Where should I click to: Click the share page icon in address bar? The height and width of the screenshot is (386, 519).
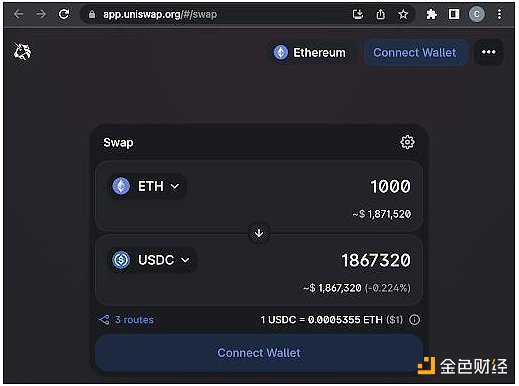[380, 14]
